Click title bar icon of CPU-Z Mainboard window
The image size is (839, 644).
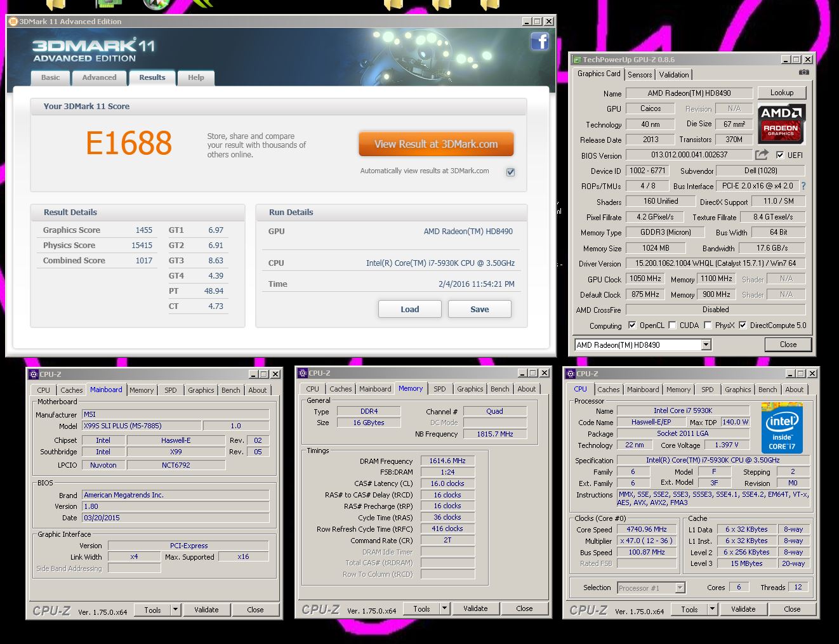point(34,374)
